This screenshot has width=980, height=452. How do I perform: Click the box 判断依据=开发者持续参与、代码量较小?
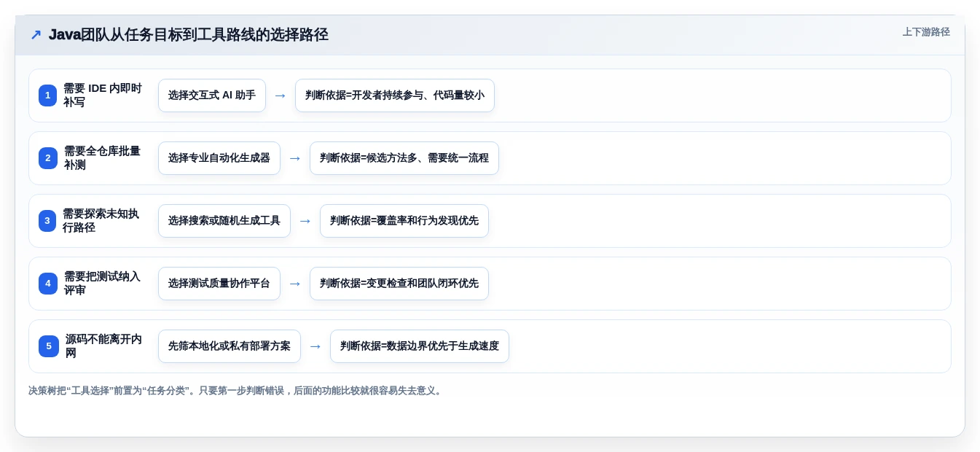pyautogui.click(x=395, y=96)
